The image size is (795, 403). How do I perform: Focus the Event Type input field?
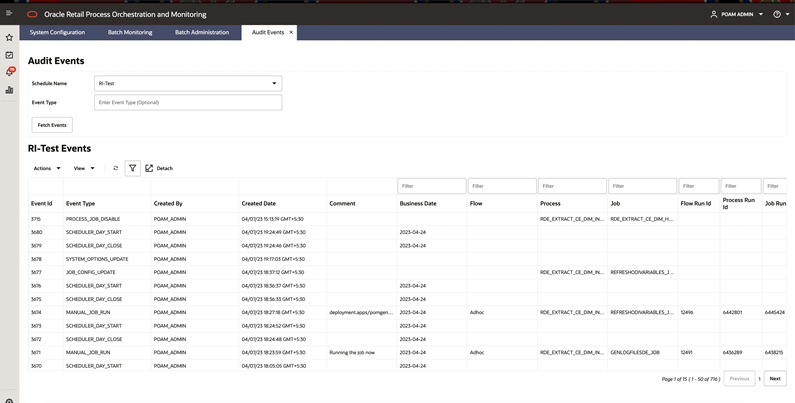tap(188, 102)
